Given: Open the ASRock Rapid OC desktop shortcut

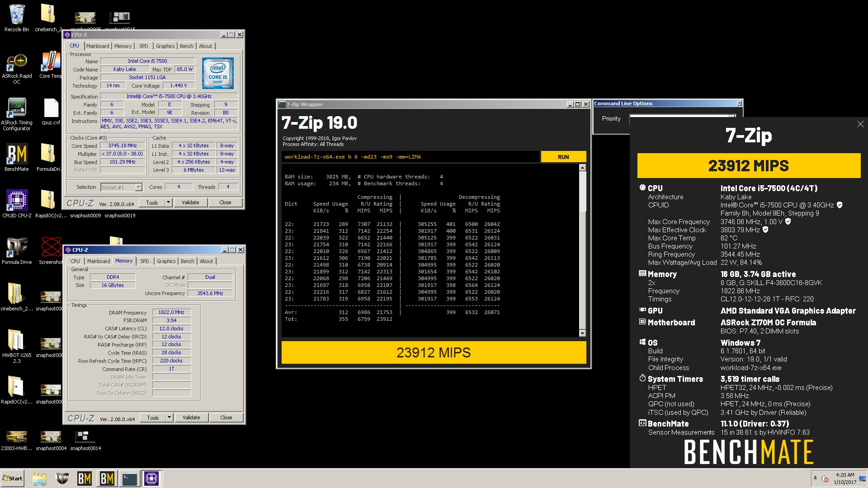Looking at the screenshot, I should (17, 68).
